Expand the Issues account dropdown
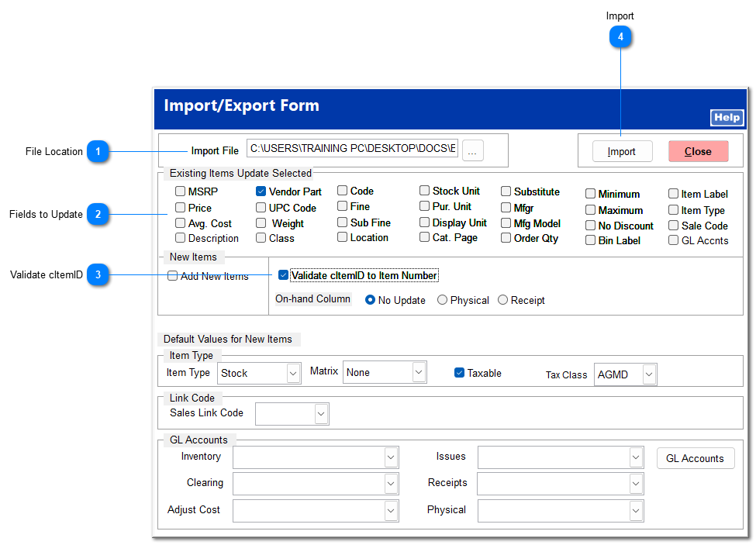The height and width of the screenshot is (545, 756). 636,457
